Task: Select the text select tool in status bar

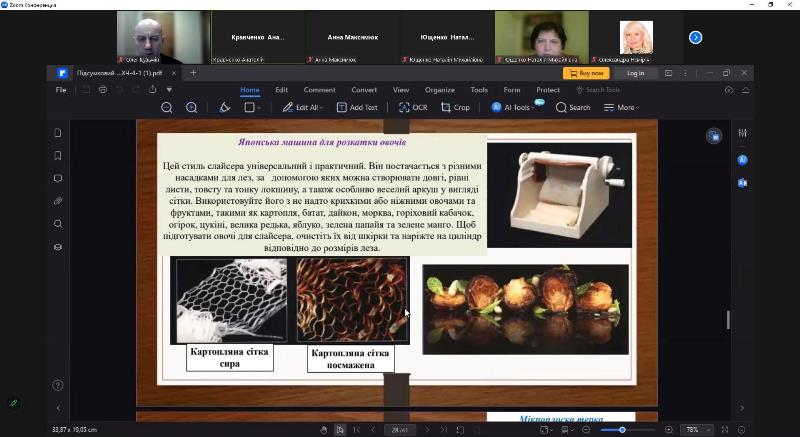Action: point(340,430)
